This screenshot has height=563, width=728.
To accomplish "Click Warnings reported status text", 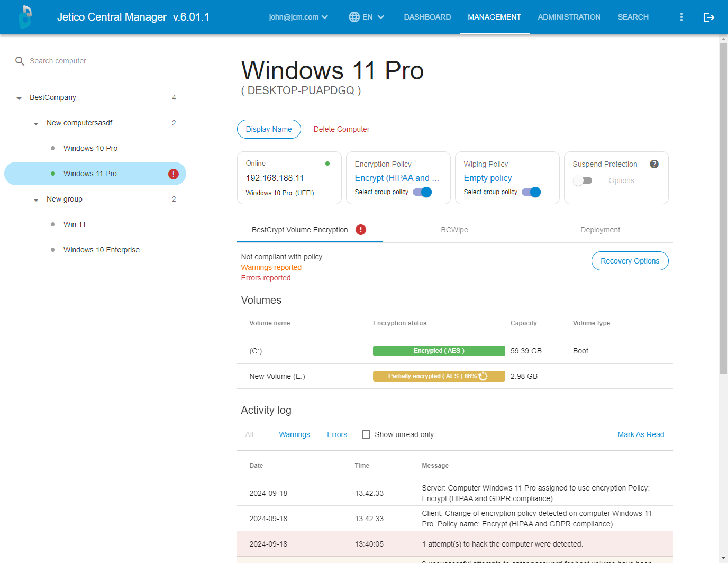I will point(271,267).
